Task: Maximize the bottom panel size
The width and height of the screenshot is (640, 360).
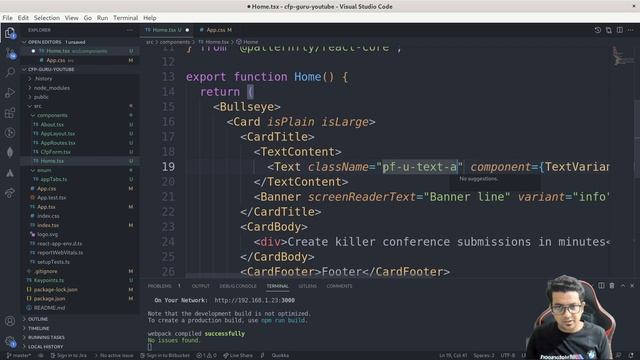Action: [x=622, y=286]
